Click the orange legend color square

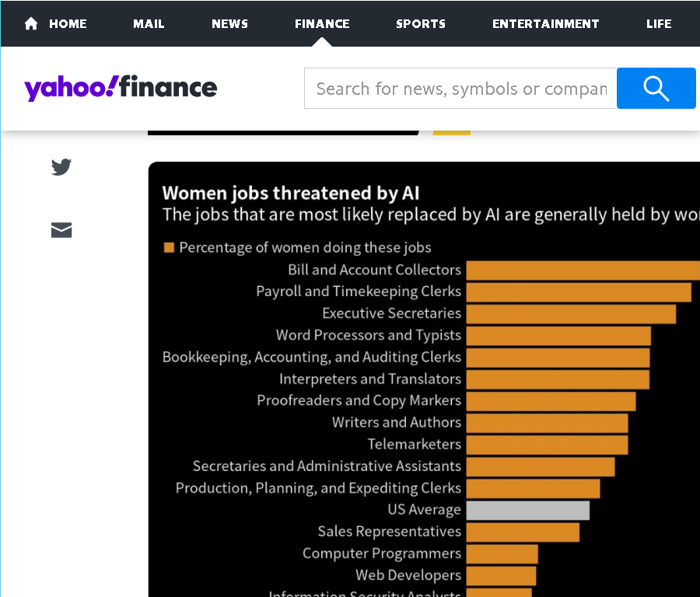point(169,247)
